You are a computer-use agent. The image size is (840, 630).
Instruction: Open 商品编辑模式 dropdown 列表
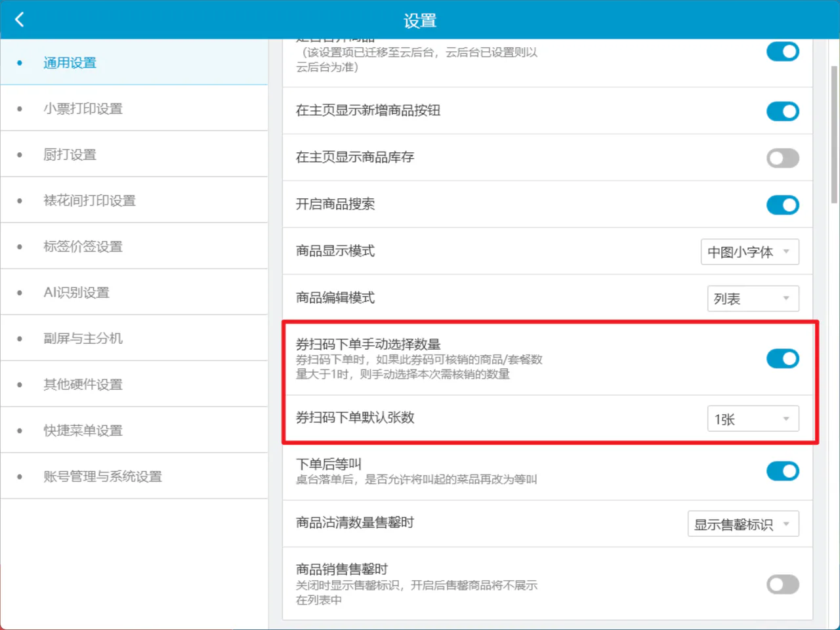[x=753, y=299]
